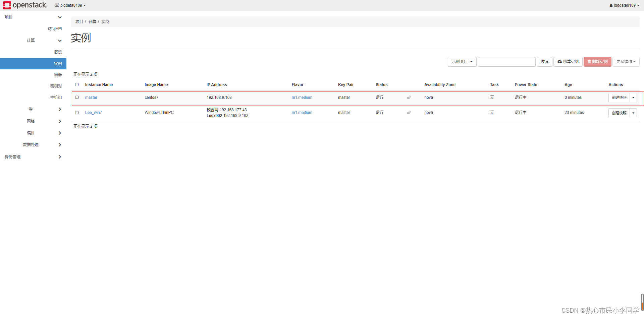Click the 23 minutes age cell

(574, 113)
